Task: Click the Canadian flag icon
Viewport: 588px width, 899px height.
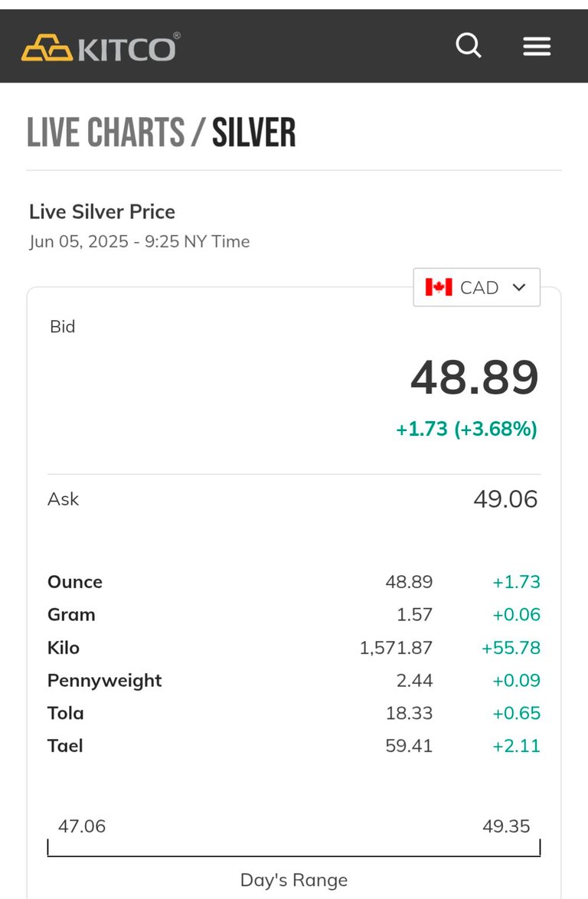Action: (x=439, y=286)
